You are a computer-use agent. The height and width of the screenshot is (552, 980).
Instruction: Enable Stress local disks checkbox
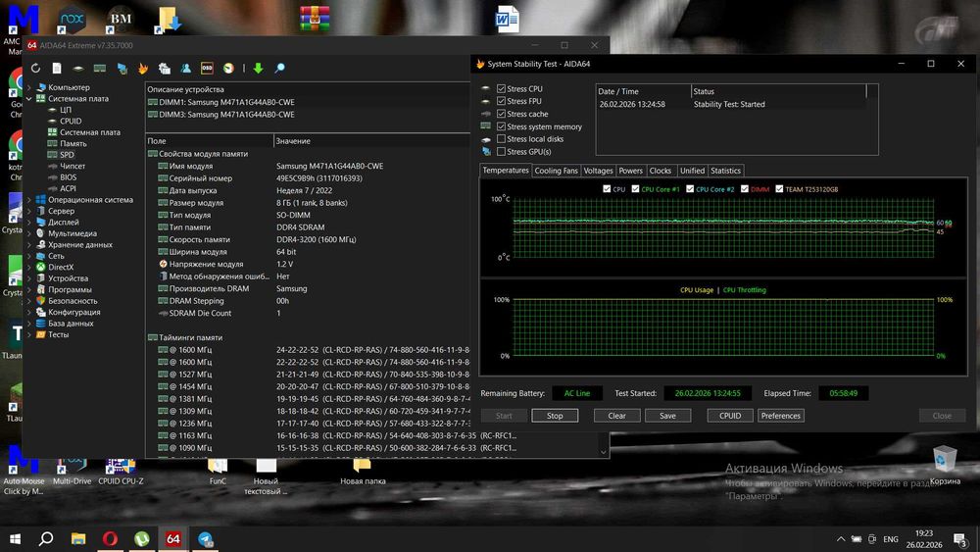(501, 139)
